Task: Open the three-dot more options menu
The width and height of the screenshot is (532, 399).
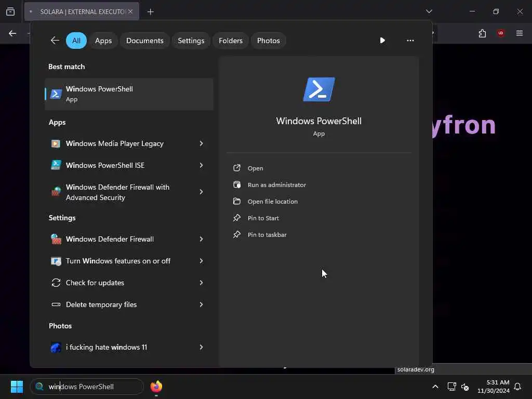Action: [x=410, y=41]
